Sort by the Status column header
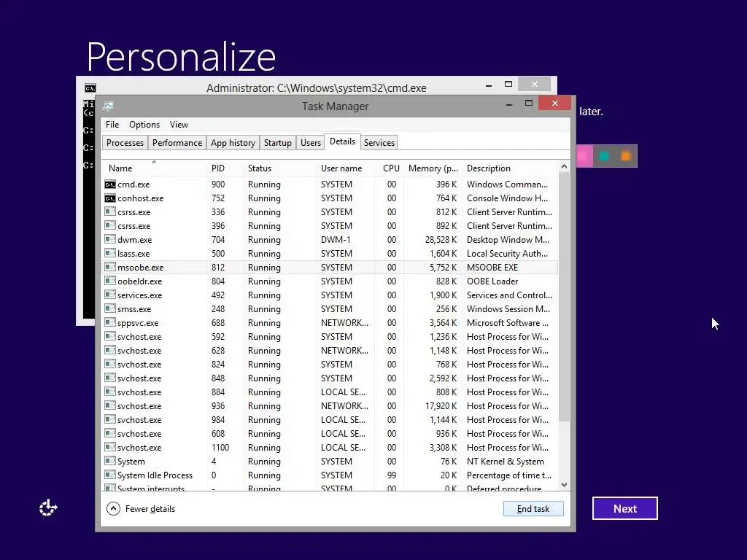The image size is (747, 560). pos(279,168)
